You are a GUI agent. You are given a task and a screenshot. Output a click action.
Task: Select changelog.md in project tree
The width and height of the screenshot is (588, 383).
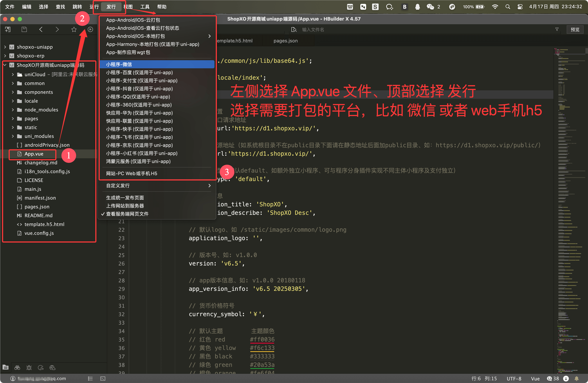click(41, 163)
